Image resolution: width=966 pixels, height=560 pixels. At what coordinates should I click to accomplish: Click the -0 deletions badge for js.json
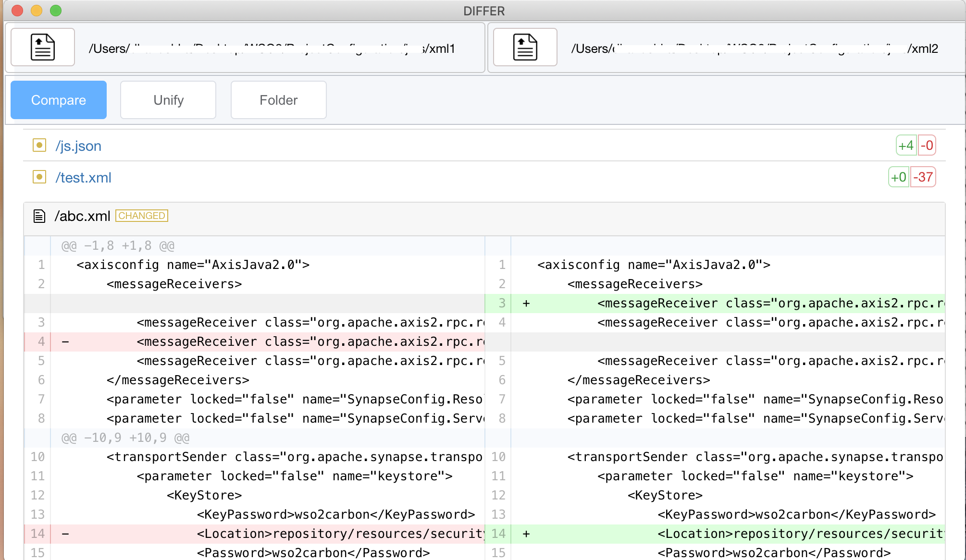click(927, 145)
